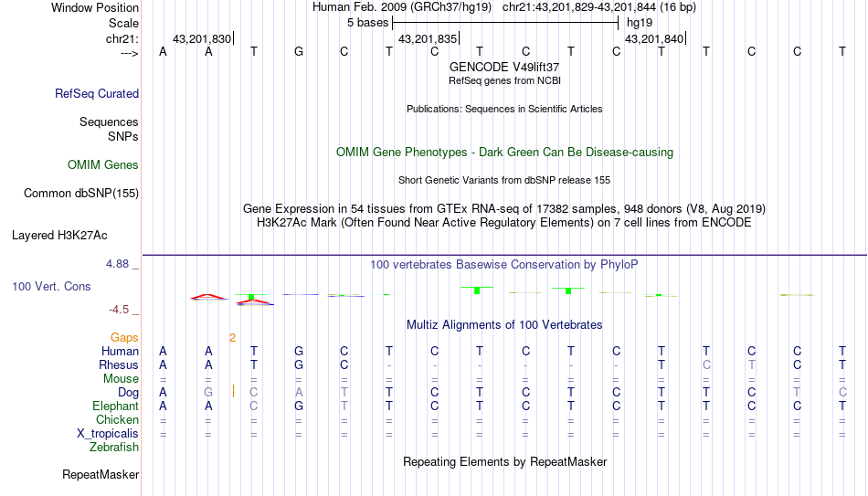Open the RefSeq genes from NCBI title
The width and height of the screenshot is (868, 496).
coord(504,80)
